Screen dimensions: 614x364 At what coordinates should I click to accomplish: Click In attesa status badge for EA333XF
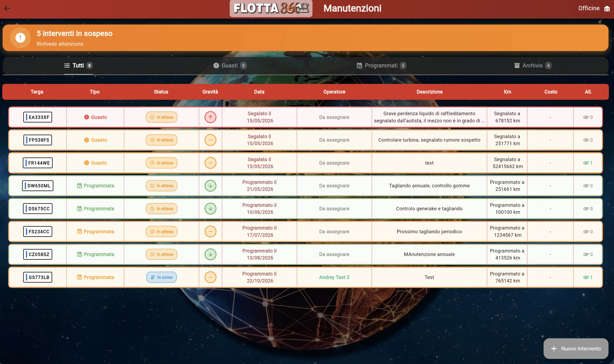click(161, 117)
